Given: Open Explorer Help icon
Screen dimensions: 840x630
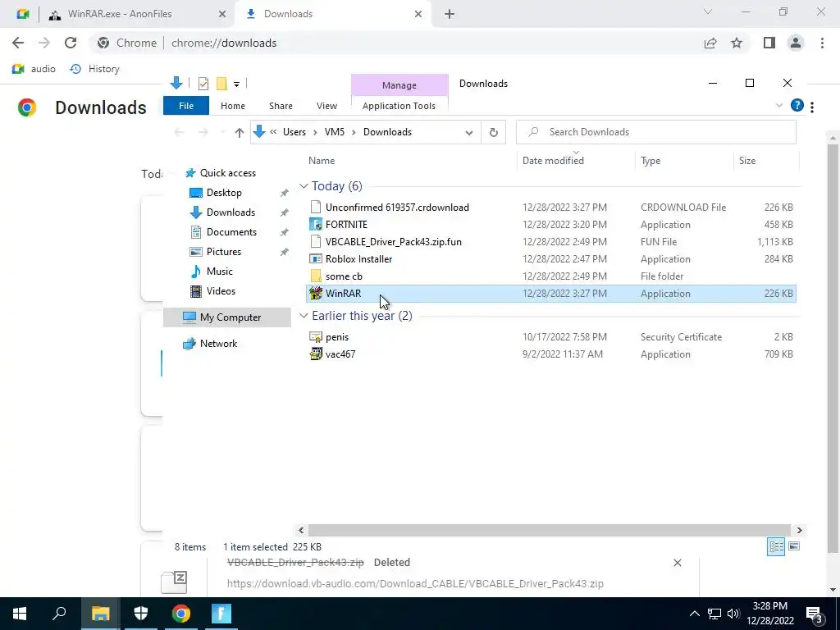Looking at the screenshot, I should (797, 106).
